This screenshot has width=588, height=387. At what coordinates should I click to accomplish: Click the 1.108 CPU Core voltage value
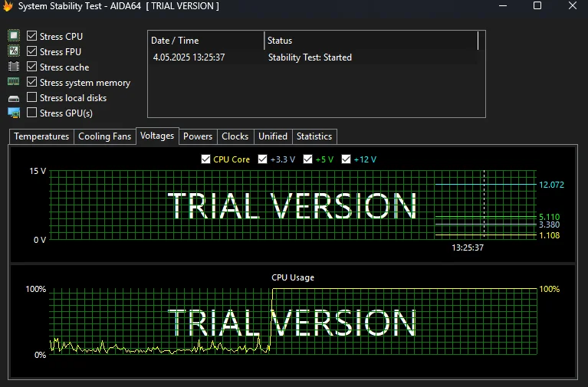[x=550, y=235]
